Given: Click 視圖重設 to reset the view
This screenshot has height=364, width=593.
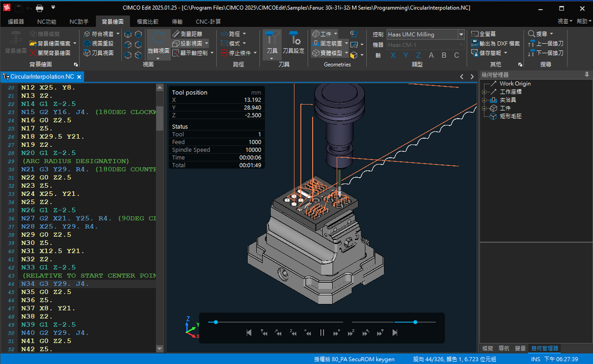Looking at the screenshot, I should click(x=98, y=43).
